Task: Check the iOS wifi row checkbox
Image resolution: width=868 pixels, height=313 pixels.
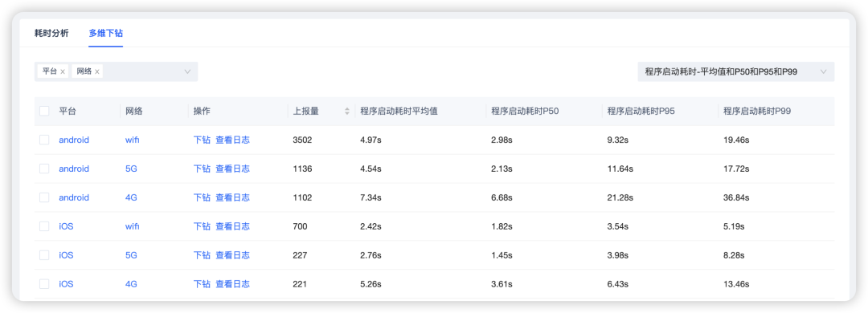Action: coord(44,226)
